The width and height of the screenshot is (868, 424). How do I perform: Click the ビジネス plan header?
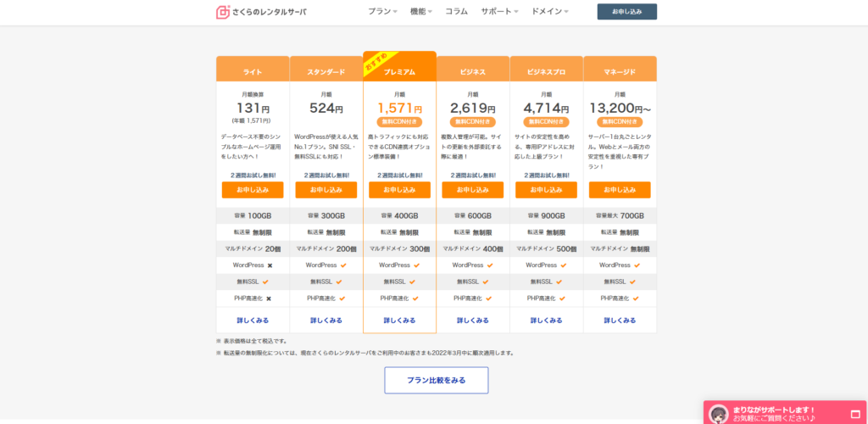[x=473, y=69]
